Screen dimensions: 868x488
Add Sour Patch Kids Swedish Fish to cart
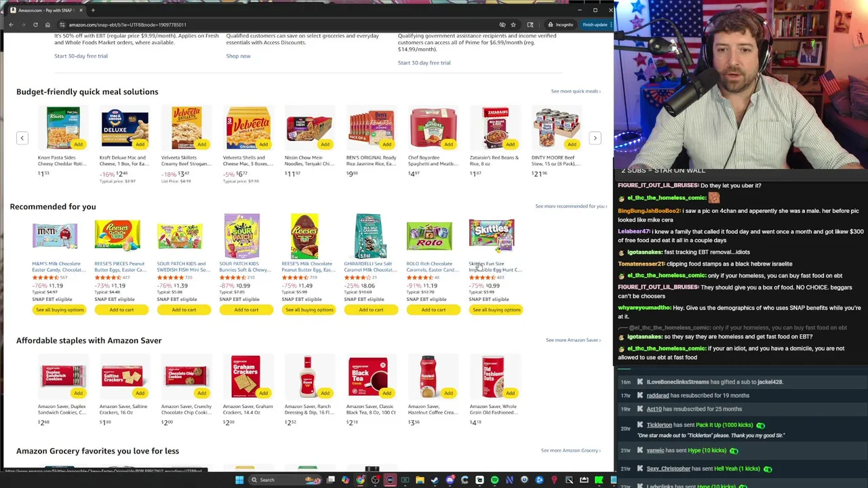(x=184, y=310)
